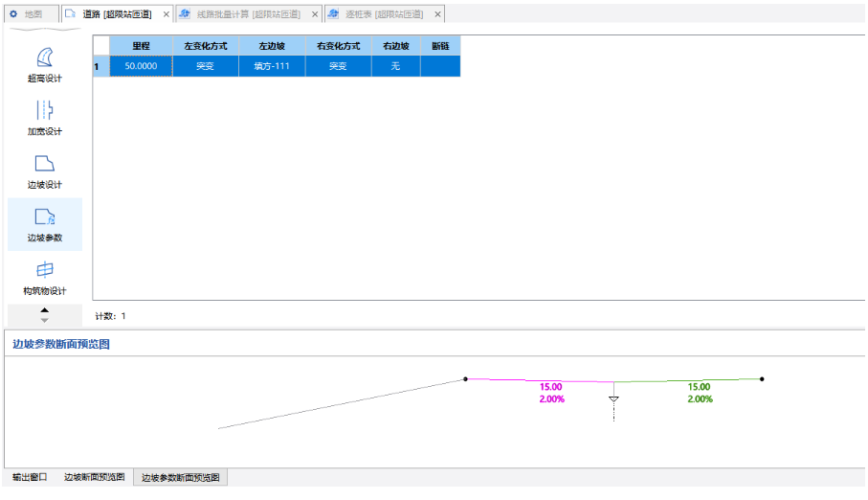The image size is (868, 500).
Task: Select the 边坡参数断面预览图 bottom tab
Action: (181, 477)
